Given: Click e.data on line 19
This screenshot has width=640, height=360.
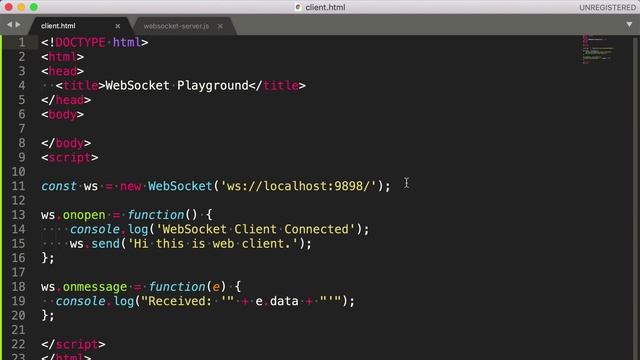Looking at the screenshot, I should pos(277,301).
